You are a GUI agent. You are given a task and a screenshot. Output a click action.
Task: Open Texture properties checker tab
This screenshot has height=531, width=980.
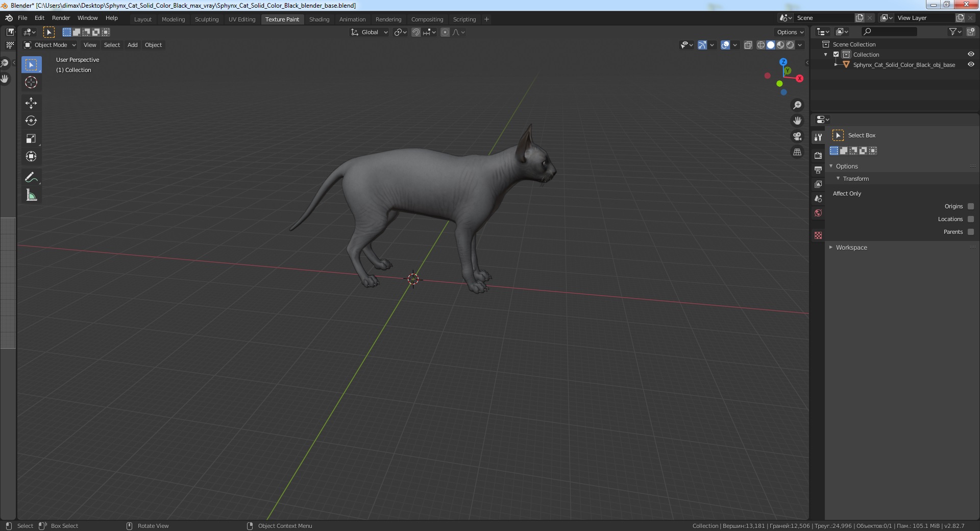[818, 235]
